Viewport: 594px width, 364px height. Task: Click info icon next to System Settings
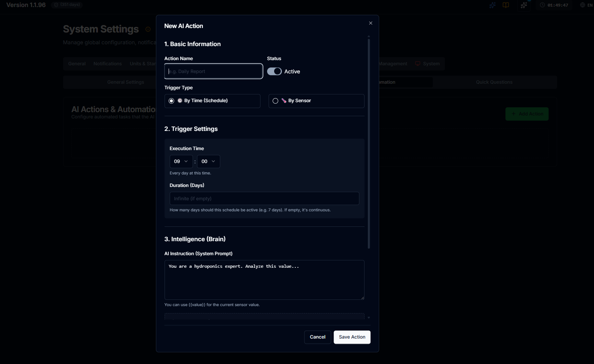[148, 29]
